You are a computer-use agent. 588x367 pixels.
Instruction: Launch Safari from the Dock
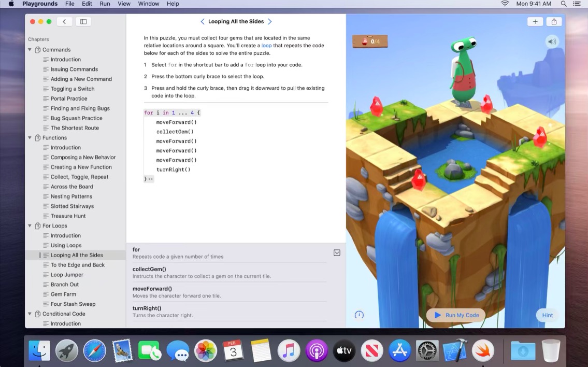click(94, 350)
